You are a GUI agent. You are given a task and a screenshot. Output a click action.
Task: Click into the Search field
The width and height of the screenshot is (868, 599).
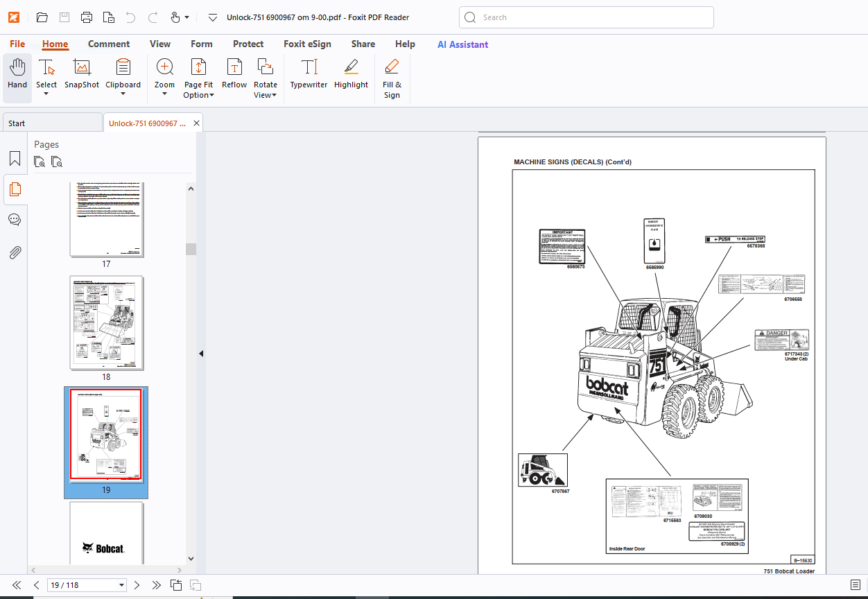point(586,17)
